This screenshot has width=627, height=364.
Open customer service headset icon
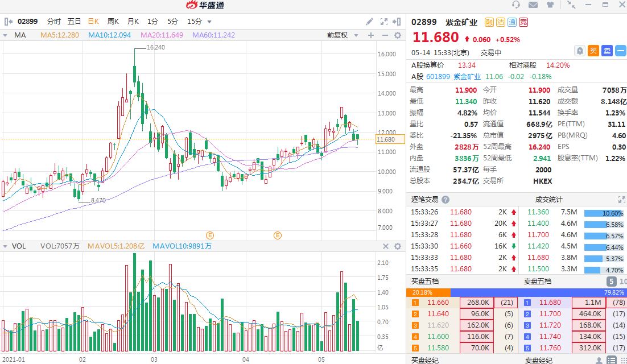pos(516,5)
